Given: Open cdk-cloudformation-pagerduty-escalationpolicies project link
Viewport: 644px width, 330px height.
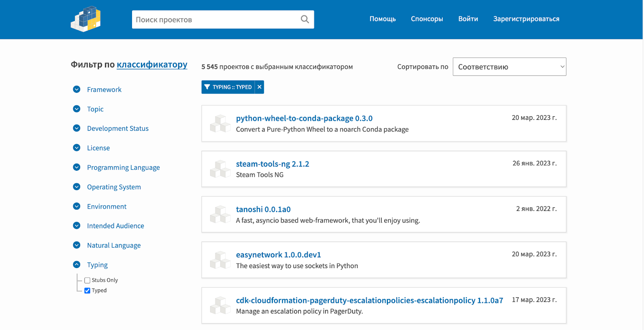Looking at the screenshot, I should click(x=369, y=300).
